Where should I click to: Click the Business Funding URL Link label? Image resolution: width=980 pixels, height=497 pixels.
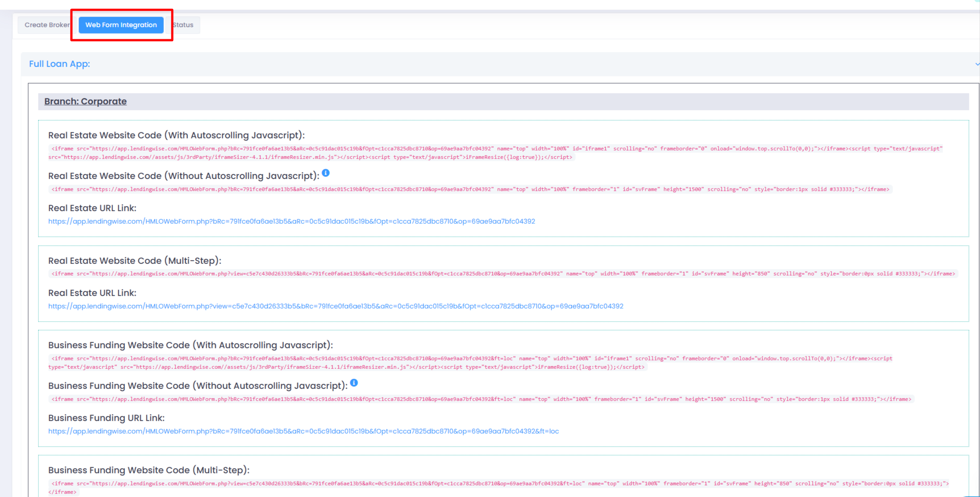coord(106,418)
